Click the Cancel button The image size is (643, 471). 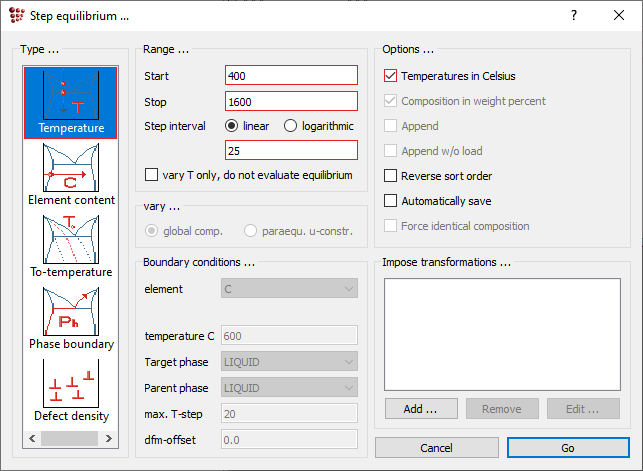(436, 448)
